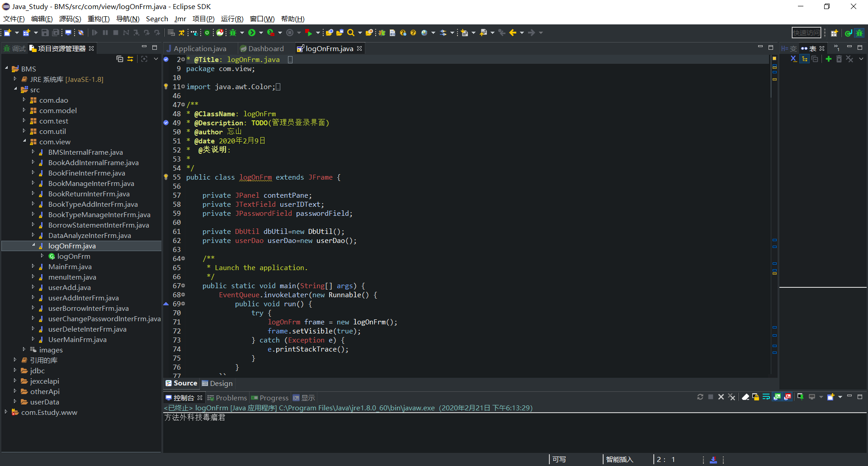
Task: Select userAdd.java in project explorer
Action: pos(70,287)
